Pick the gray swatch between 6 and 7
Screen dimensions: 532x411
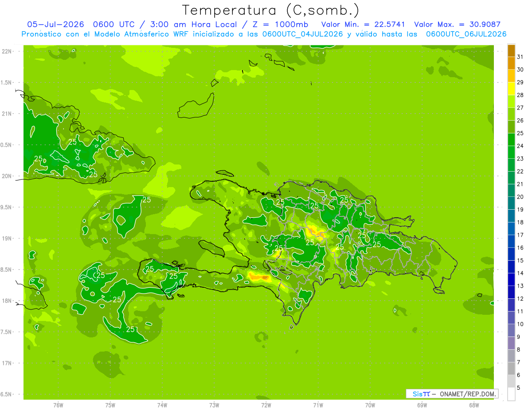[x=511, y=368]
